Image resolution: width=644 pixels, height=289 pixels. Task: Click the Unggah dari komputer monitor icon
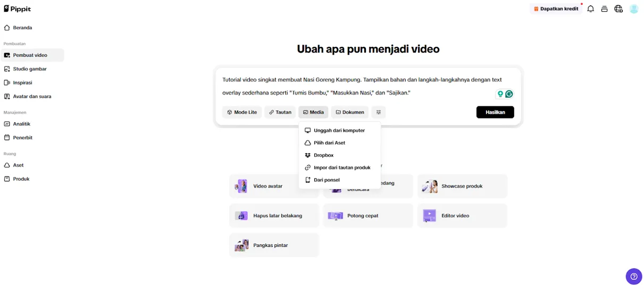coord(307,130)
